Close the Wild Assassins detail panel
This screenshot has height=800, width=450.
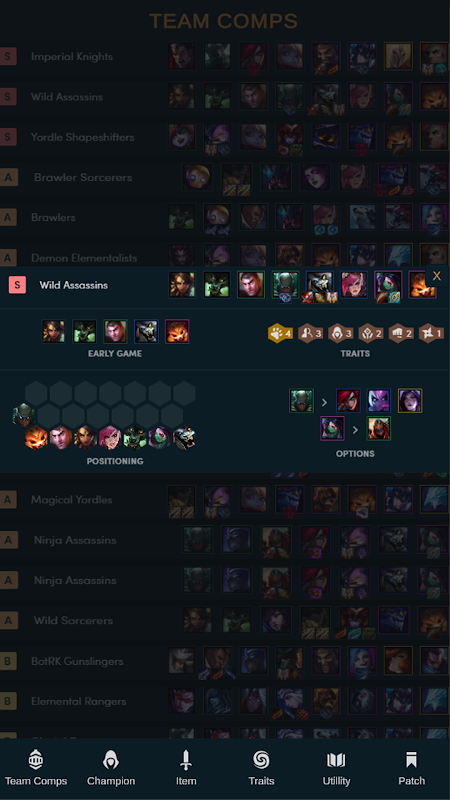(436, 276)
